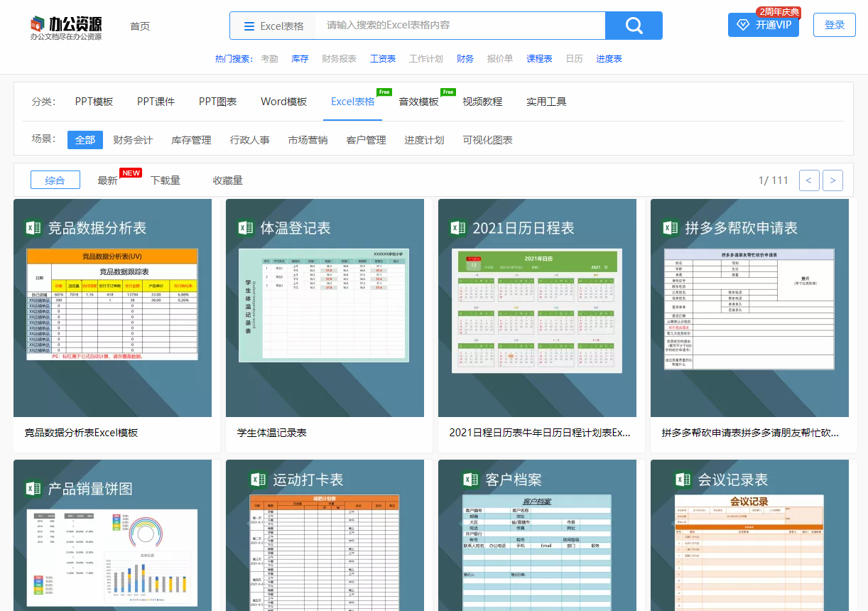
Task: Select the 实用工具 category tab
Action: (546, 102)
